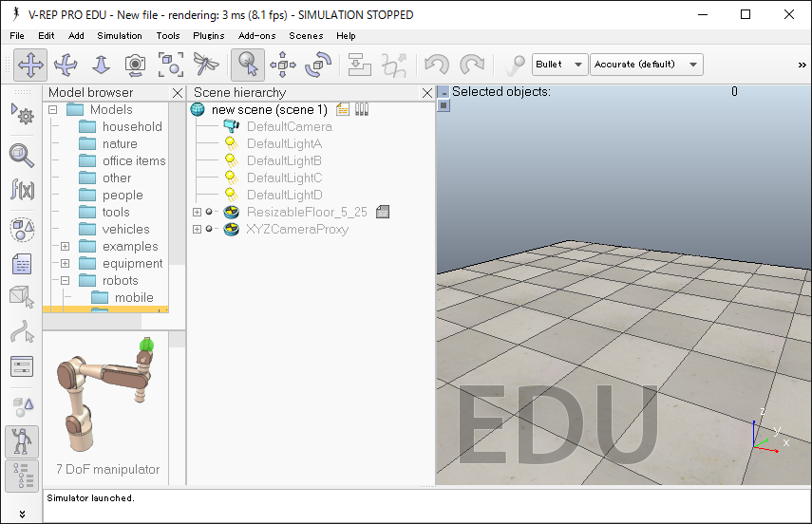This screenshot has height=524, width=812.
Task: Select the mobile robots folder
Action: [x=134, y=298]
